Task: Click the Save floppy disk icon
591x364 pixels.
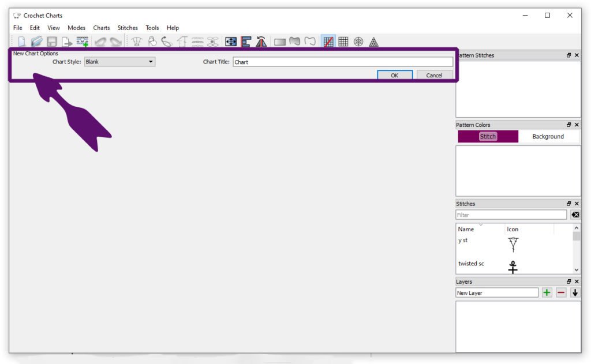Action: [x=51, y=42]
